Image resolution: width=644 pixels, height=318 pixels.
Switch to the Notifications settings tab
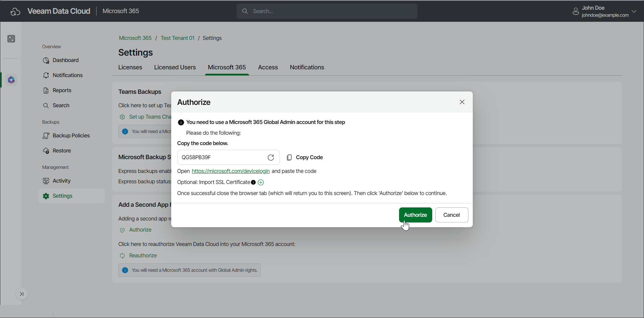307,67
